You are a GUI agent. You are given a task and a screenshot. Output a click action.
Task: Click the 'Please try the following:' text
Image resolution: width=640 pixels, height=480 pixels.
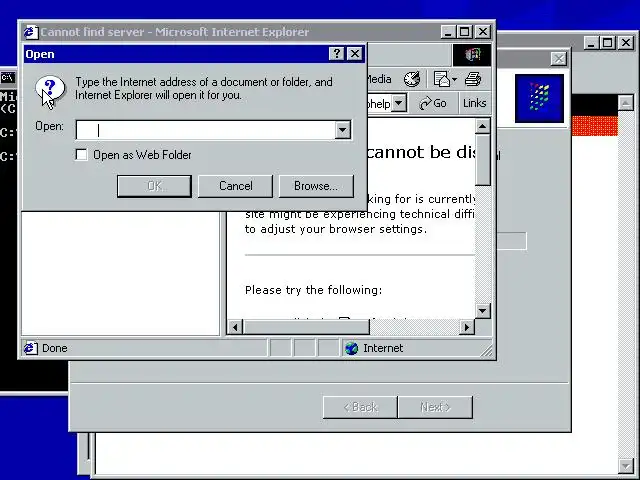313,290
